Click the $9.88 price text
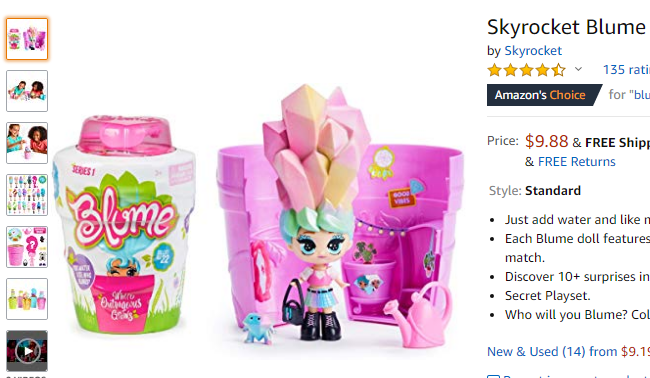 pyautogui.click(x=546, y=141)
